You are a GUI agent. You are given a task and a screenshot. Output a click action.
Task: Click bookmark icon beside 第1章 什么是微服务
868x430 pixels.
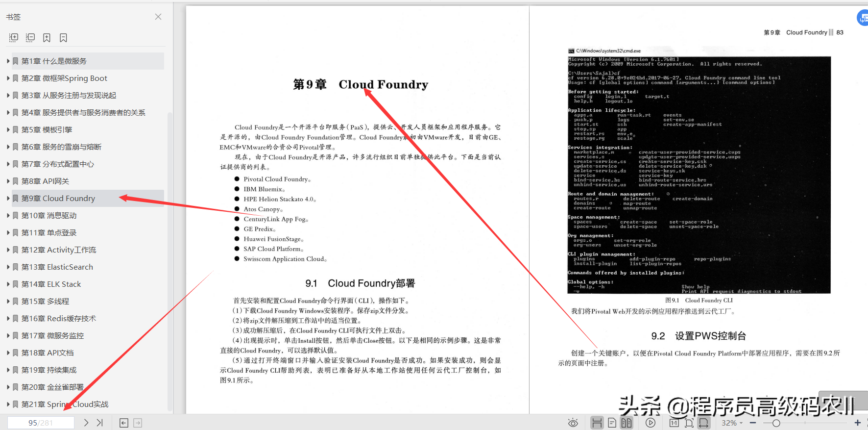click(x=16, y=61)
